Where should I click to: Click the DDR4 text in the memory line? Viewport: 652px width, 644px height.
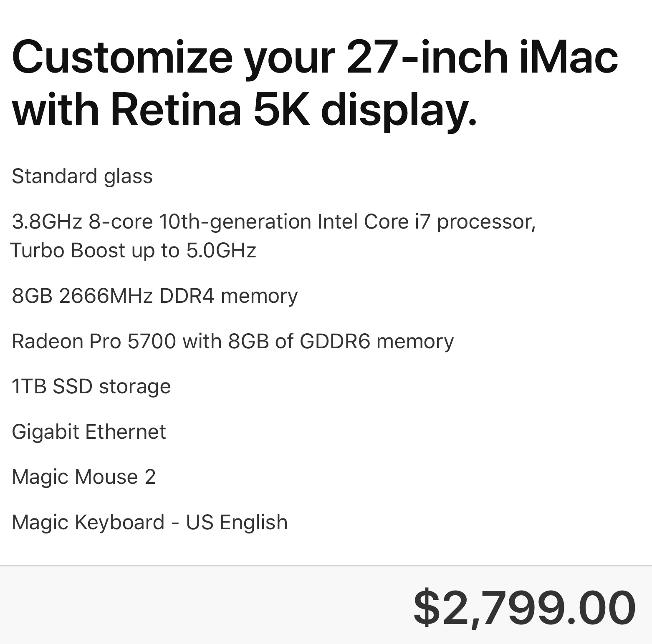coord(187,296)
